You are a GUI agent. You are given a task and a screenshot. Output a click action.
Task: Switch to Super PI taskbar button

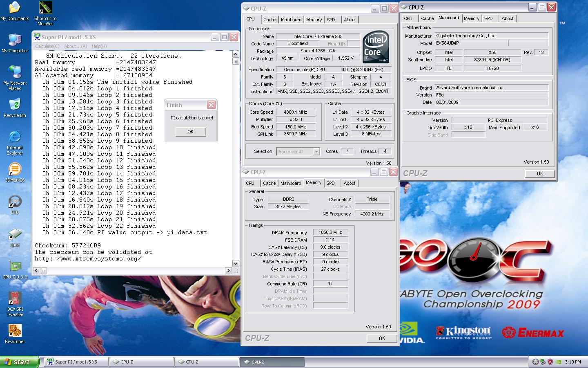[x=76, y=362]
